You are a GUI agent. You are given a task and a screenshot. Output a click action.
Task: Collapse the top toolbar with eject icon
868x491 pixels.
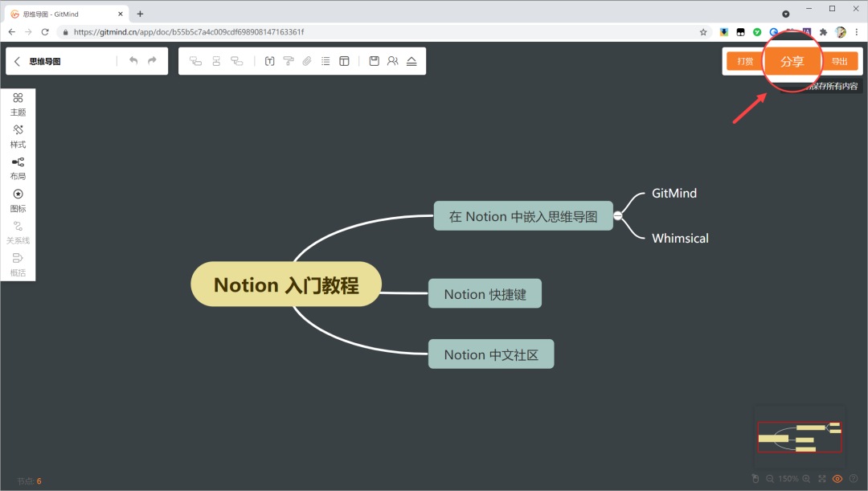pyautogui.click(x=411, y=61)
